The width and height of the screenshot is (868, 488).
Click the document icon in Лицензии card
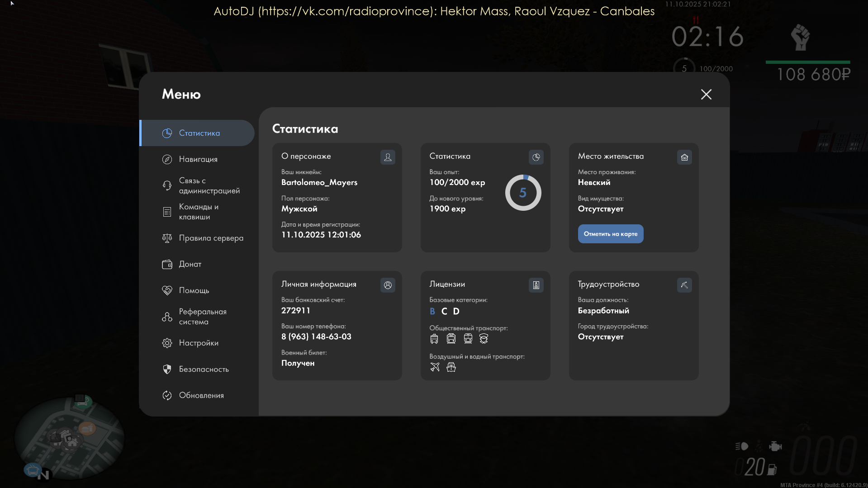(x=536, y=285)
